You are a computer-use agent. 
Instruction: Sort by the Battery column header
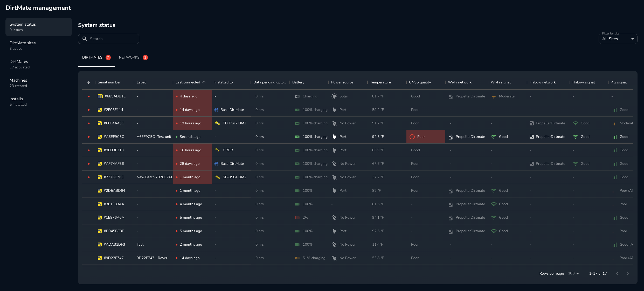coord(298,82)
